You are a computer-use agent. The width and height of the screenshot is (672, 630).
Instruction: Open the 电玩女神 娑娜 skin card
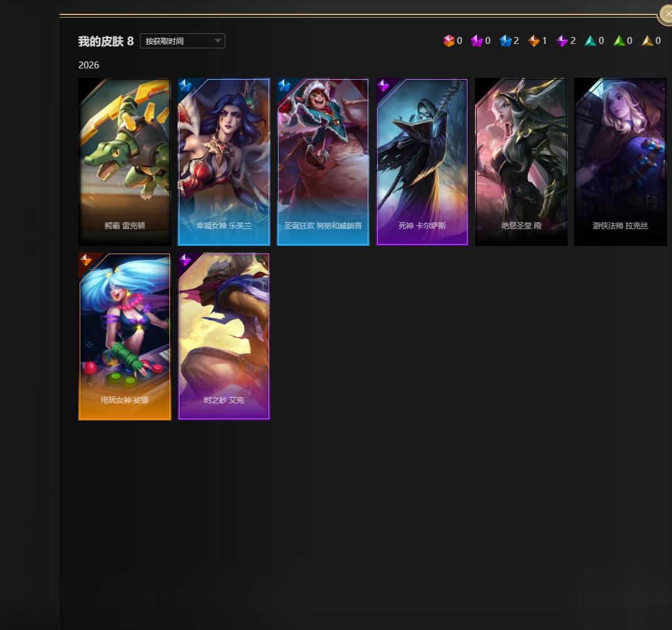(125, 336)
